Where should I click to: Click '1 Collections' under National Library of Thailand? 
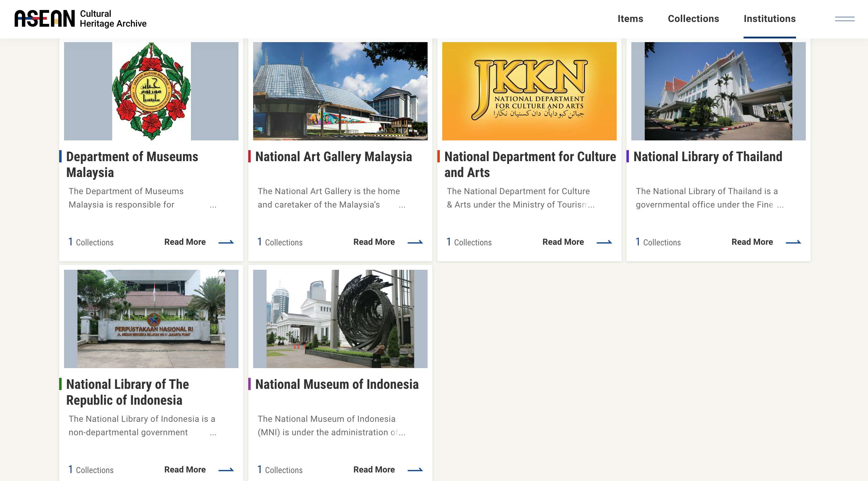(658, 242)
